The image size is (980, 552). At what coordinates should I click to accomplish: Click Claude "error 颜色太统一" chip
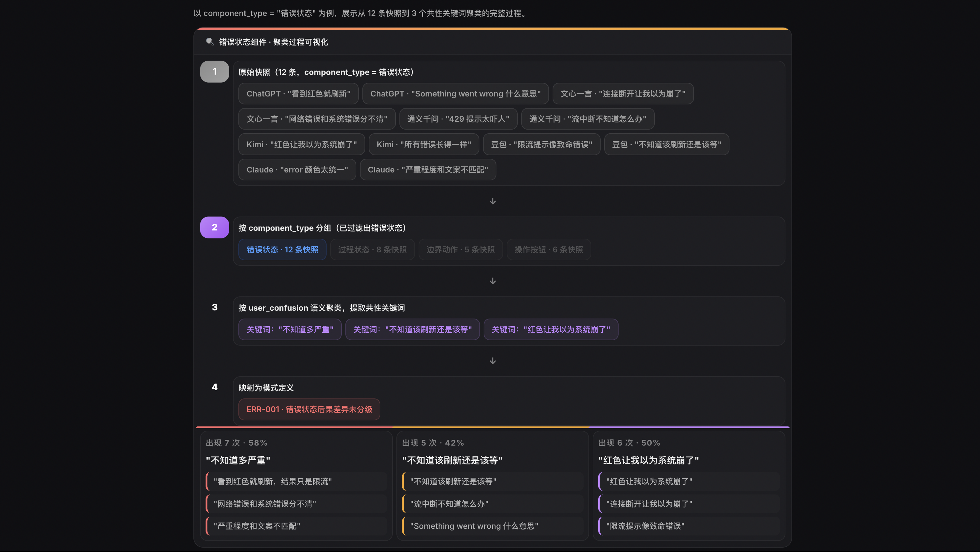(297, 170)
